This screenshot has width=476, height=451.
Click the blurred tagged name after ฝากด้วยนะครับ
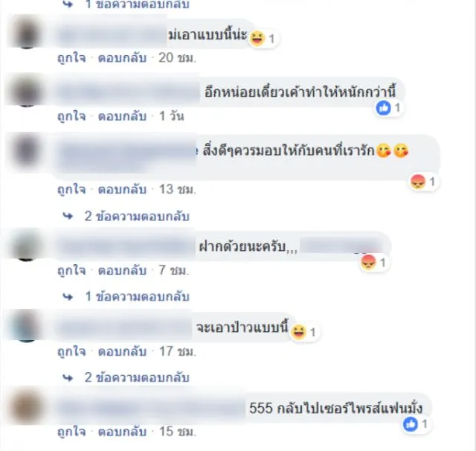[x=341, y=246]
